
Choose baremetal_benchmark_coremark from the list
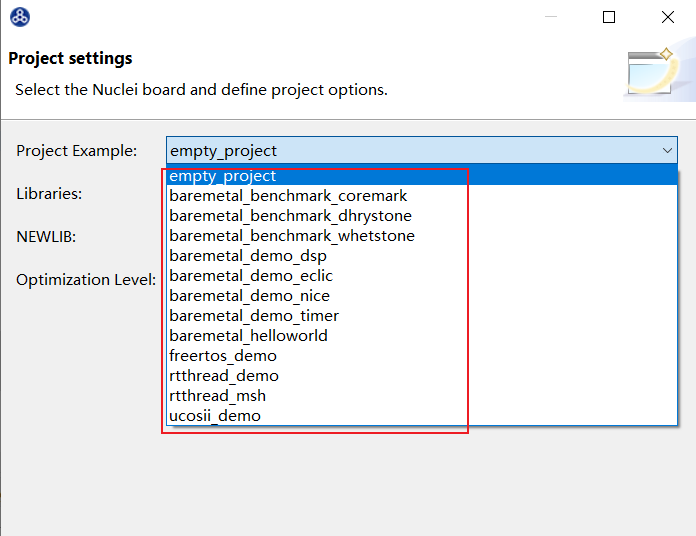point(288,196)
